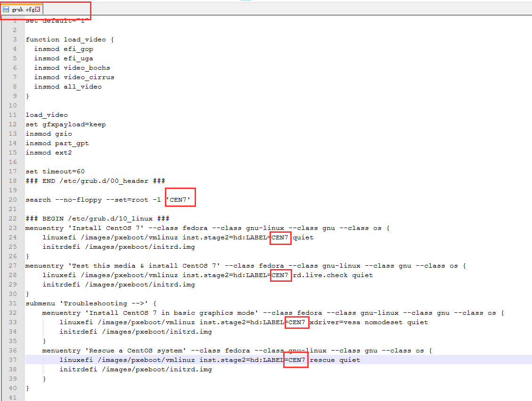Click line number 11 in the margin
The width and height of the screenshot is (532, 401).
13,115
